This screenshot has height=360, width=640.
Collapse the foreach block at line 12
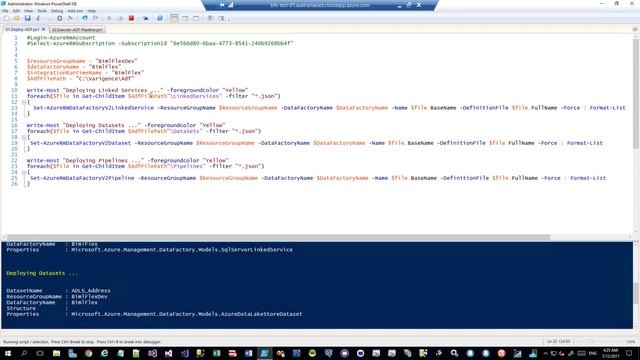point(24,102)
